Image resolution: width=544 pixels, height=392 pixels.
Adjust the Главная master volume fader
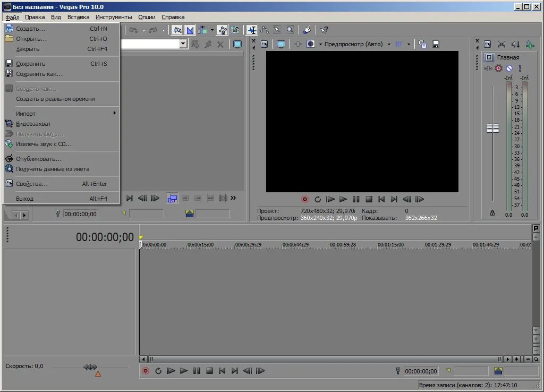click(x=492, y=129)
